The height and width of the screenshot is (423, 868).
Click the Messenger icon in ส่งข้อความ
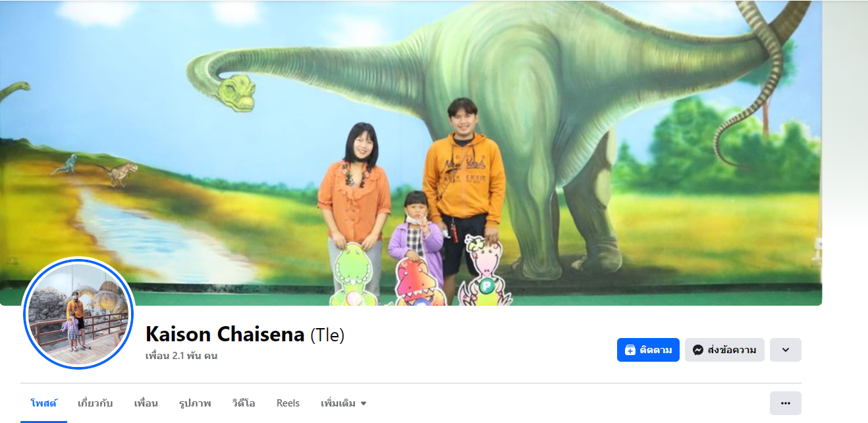[x=698, y=350]
